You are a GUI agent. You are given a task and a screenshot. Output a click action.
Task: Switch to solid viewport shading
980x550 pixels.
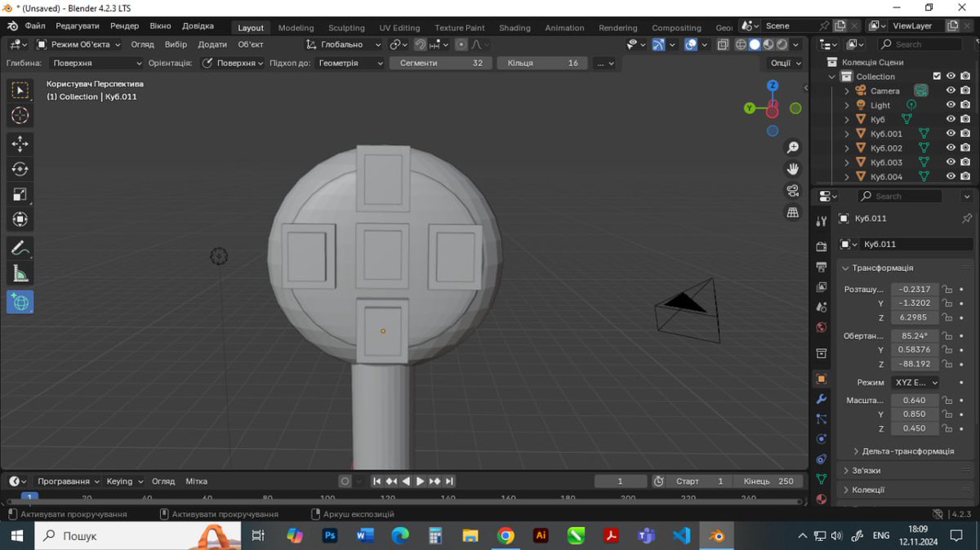[x=755, y=45]
